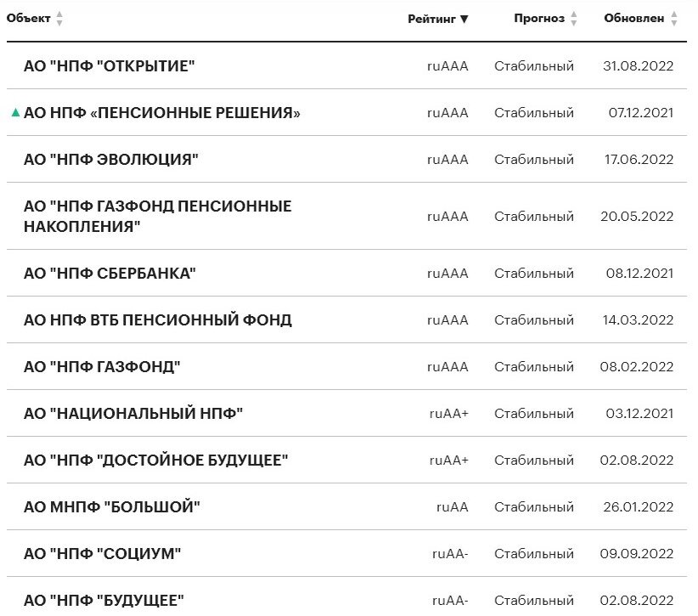Click the ascending sort arrow on Объект column
Viewport: 698px width, 616px height.
click(x=58, y=14)
